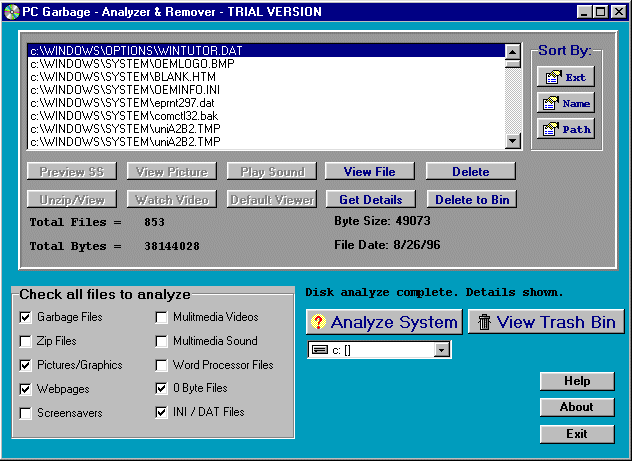This screenshot has height=462, width=634.
Task: Sort the file list by Path icon
Action: 551,129
